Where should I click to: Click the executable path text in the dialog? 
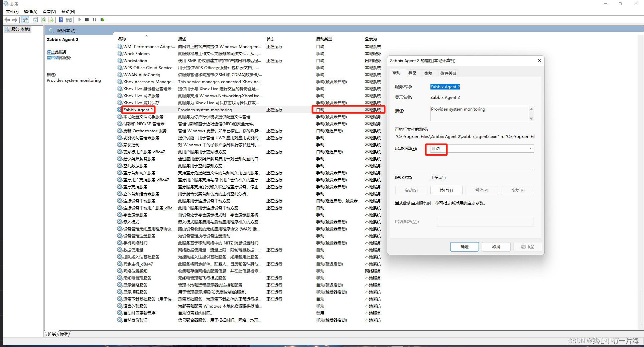[465, 137]
